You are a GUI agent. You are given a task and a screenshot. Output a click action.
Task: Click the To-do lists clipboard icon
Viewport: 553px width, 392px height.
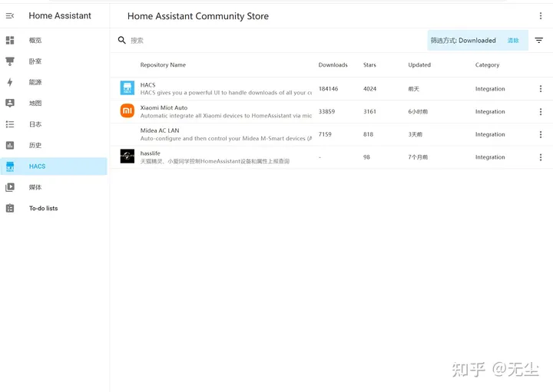[10, 208]
